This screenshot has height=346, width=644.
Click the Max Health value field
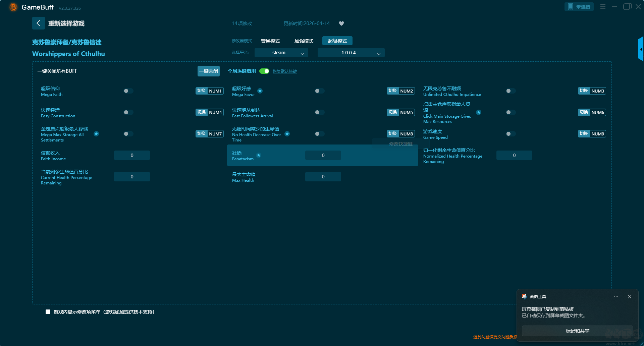coord(323,177)
